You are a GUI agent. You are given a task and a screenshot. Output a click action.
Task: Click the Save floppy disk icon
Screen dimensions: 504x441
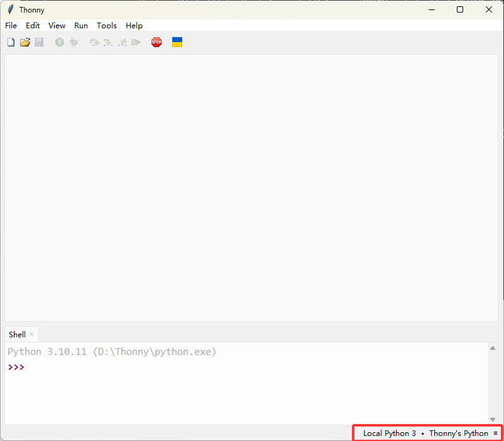pyautogui.click(x=39, y=42)
